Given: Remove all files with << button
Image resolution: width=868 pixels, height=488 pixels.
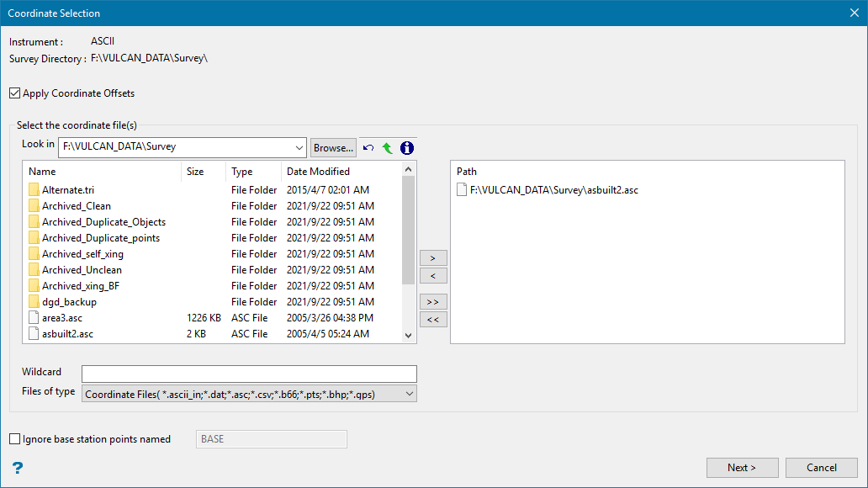Looking at the screenshot, I should tap(433, 320).
